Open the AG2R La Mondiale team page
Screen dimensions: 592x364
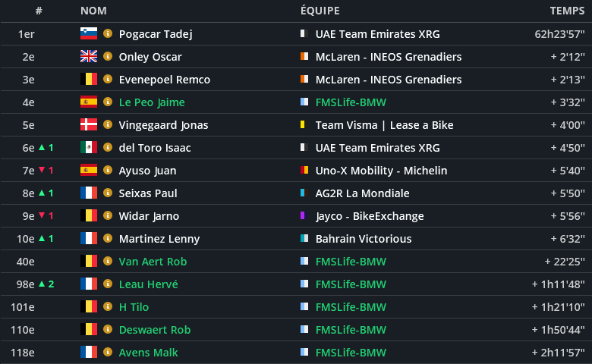click(362, 193)
